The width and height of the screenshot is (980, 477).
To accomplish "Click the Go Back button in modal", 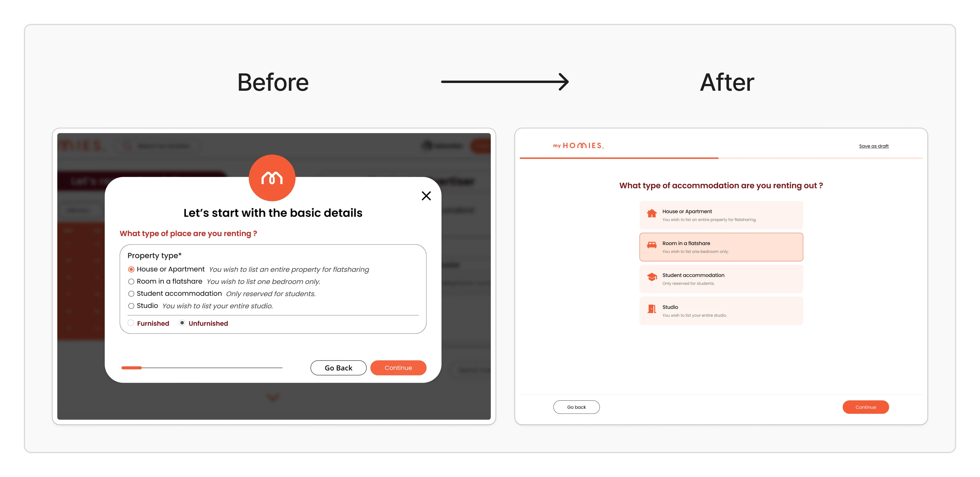I will 338,367.
